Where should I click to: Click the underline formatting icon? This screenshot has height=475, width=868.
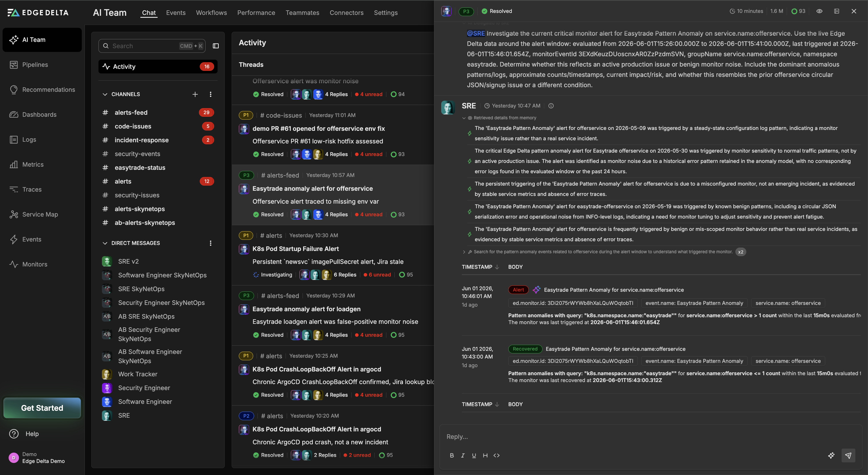pos(474,455)
